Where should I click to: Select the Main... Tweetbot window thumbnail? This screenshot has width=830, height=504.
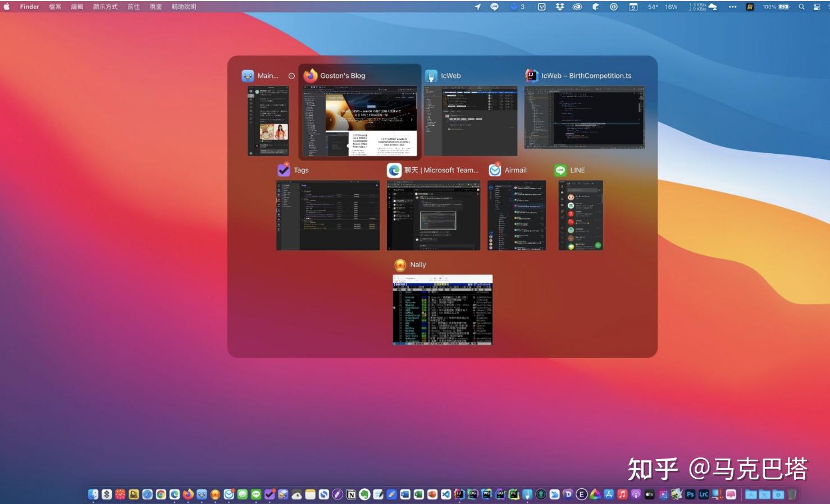pos(268,121)
